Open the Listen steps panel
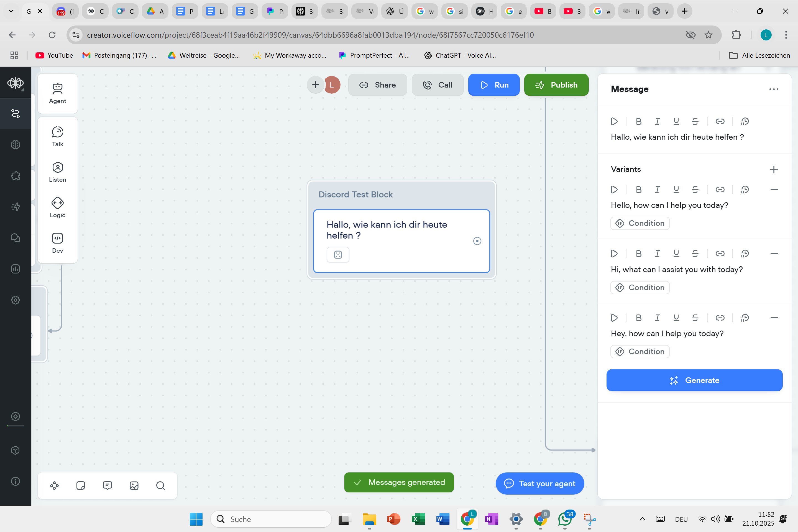The image size is (798, 532). coord(57,172)
